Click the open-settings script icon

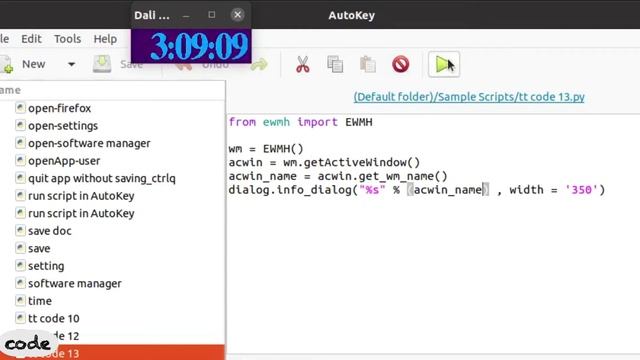(x=20, y=125)
